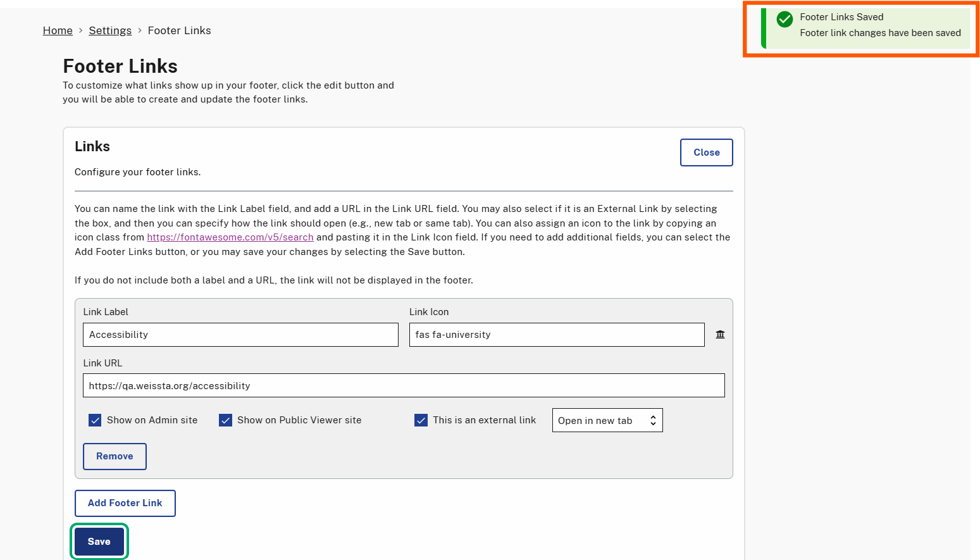
Task: Toggle 'This is an external link' checkbox
Action: [421, 420]
